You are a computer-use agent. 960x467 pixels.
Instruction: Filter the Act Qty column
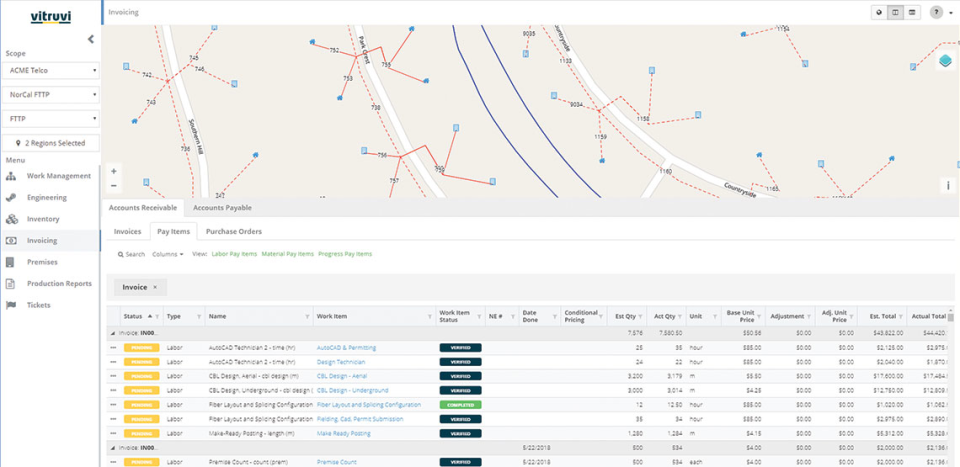680,317
